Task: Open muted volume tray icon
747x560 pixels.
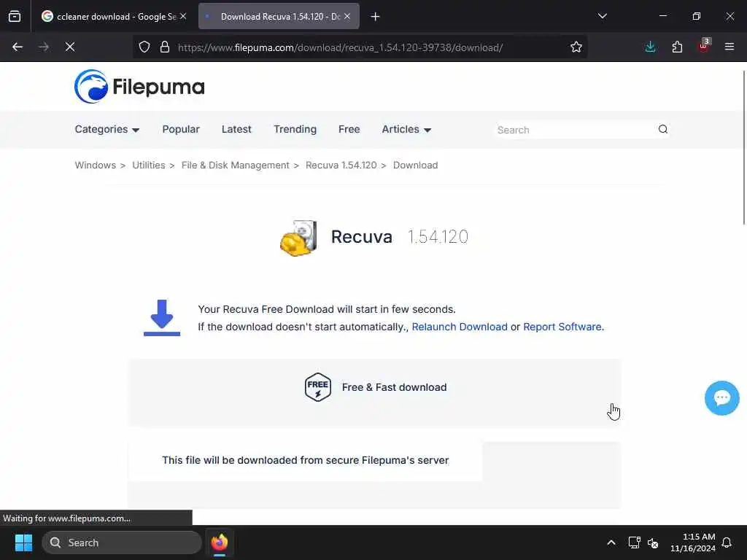Action: (653, 542)
